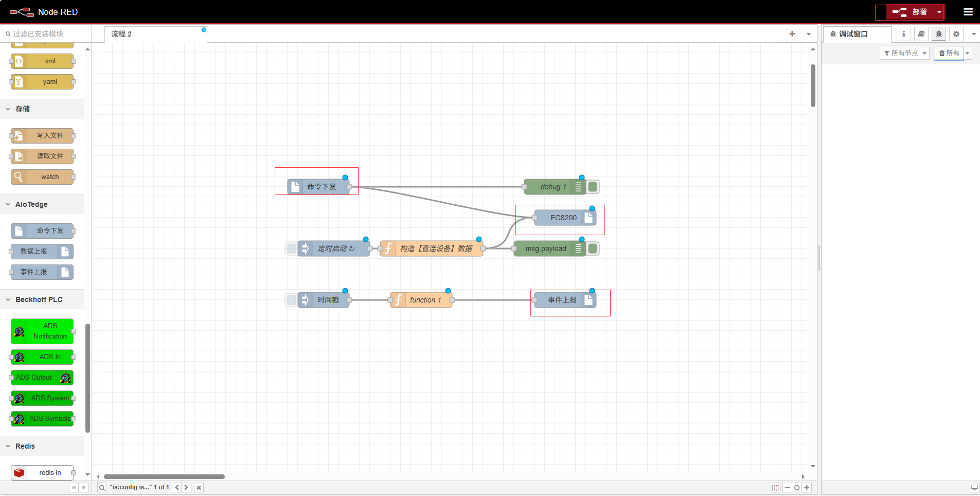
Task: Open the 所有节点 debug filter
Action: click(904, 53)
